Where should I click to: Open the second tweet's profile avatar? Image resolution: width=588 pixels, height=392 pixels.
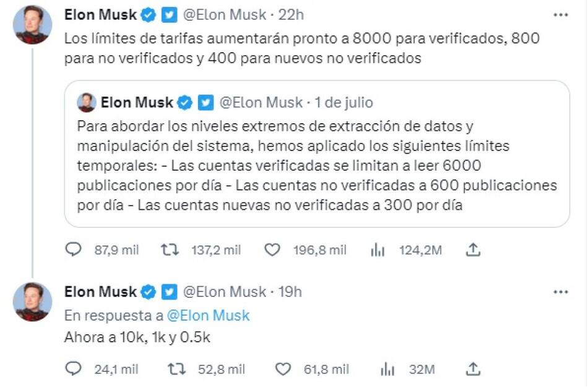coord(33,302)
